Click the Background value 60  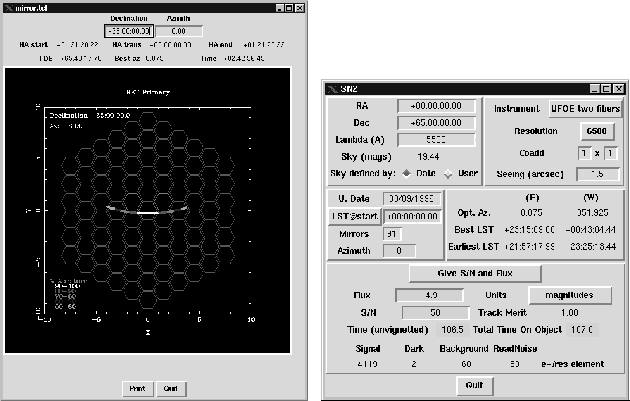coord(466,364)
